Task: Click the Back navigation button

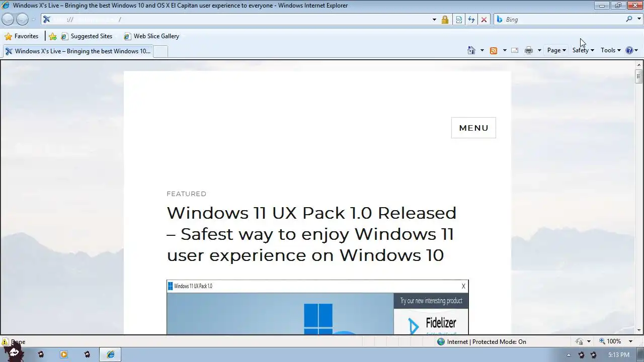Action: pyautogui.click(x=8, y=20)
